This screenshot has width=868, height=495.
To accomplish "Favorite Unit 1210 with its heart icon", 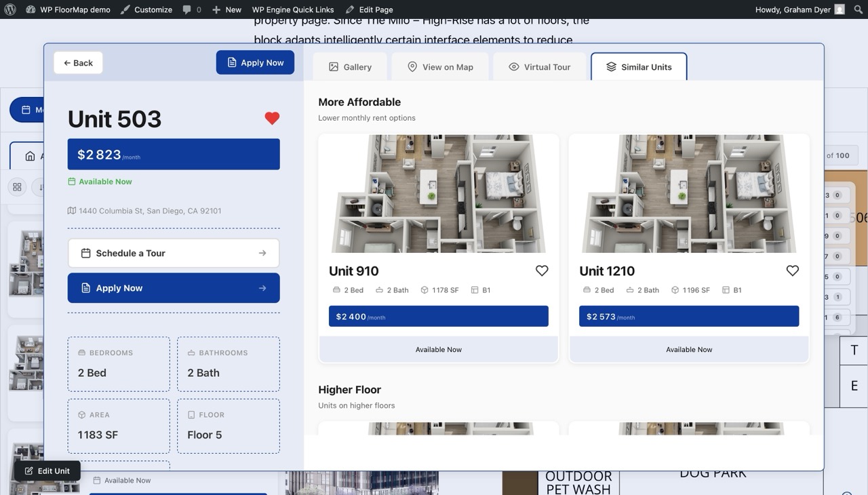I will tap(792, 270).
